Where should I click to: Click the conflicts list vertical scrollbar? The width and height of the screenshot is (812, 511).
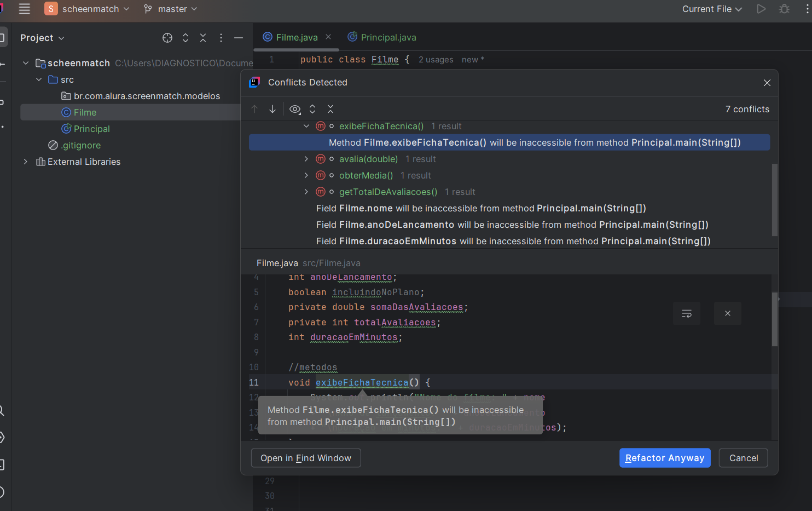tap(774, 200)
